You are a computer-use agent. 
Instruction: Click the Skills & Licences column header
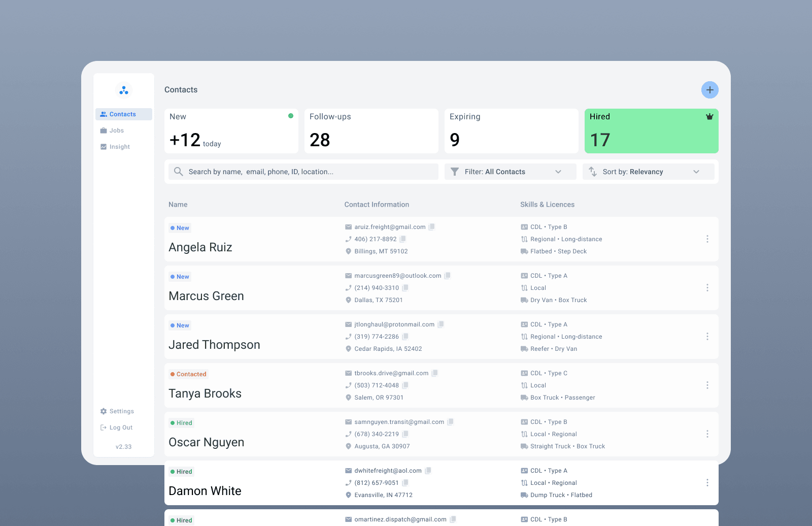[548, 205]
